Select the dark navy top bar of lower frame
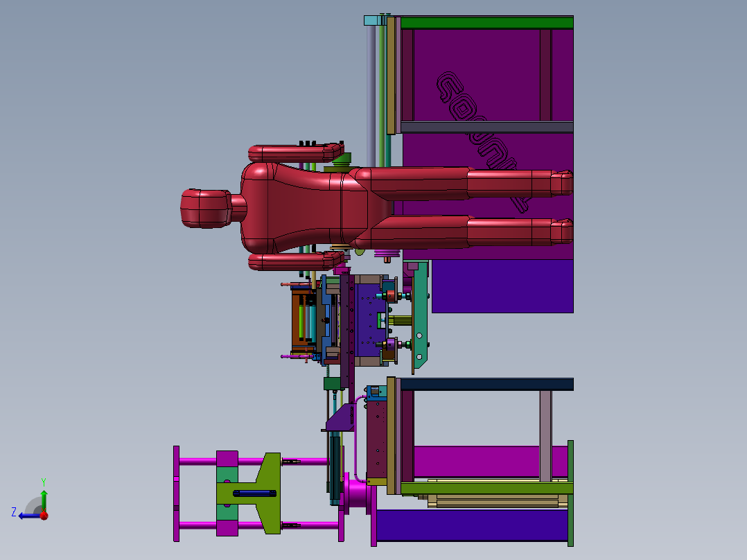747x560 pixels. 487,384
